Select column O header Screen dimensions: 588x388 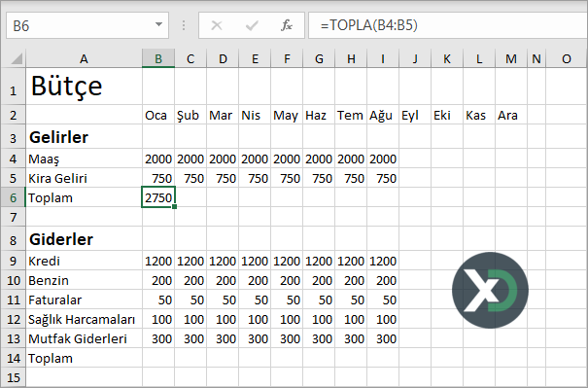(x=567, y=58)
